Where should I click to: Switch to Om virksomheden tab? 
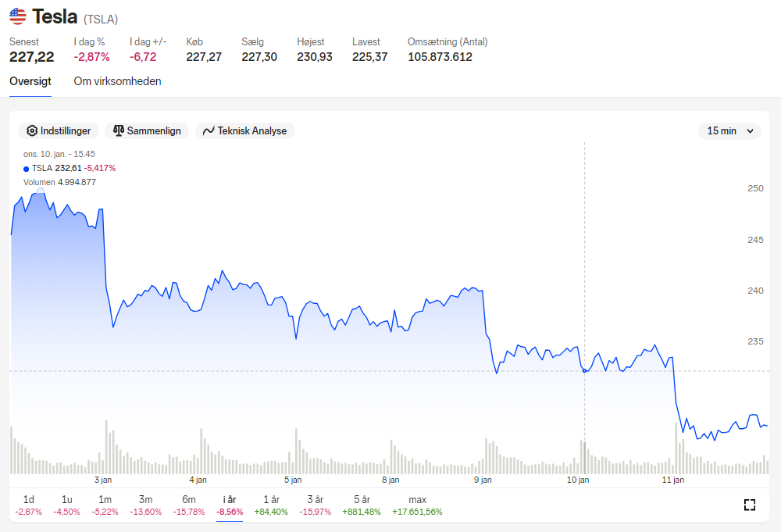[118, 81]
